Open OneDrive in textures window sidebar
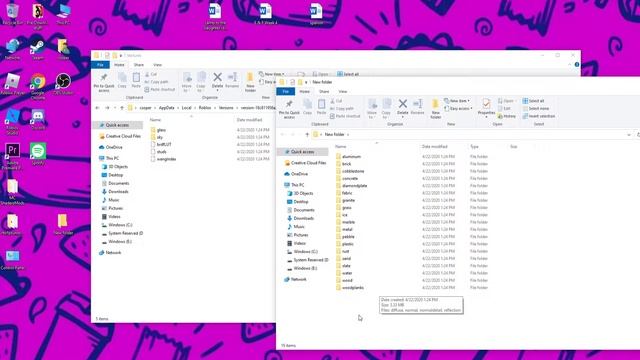This screenshot has height=360, width=640. [x=111, y=147]
